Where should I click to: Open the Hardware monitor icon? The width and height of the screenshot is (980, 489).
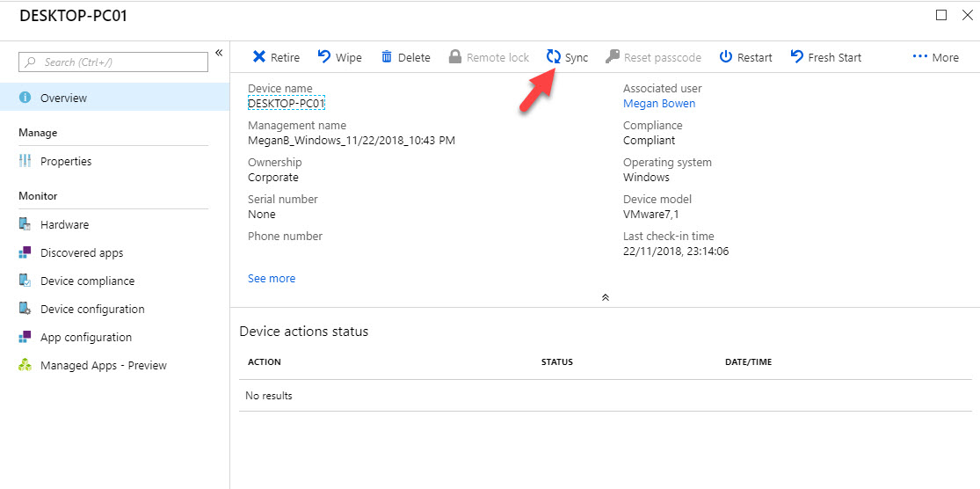(x=25, y=224)
